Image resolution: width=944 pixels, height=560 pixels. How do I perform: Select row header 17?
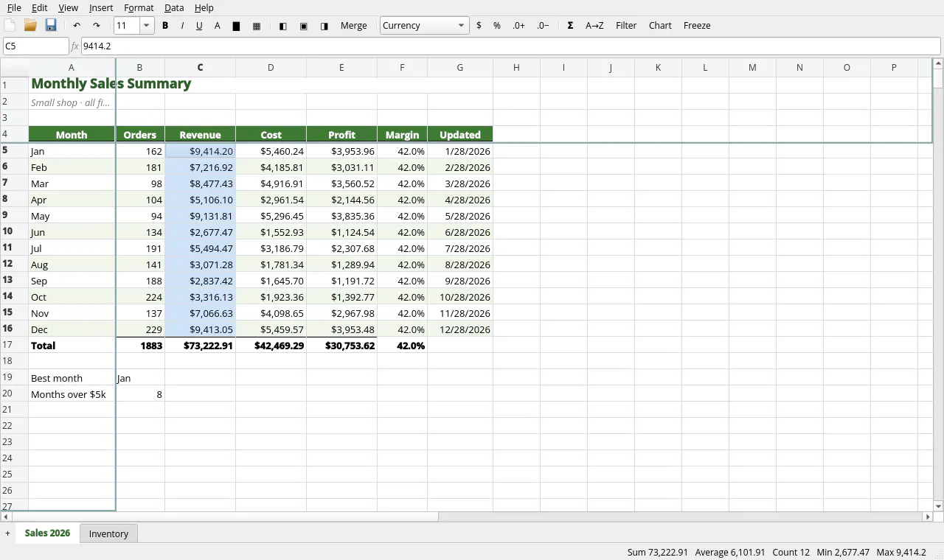click(x=14, y=346)
